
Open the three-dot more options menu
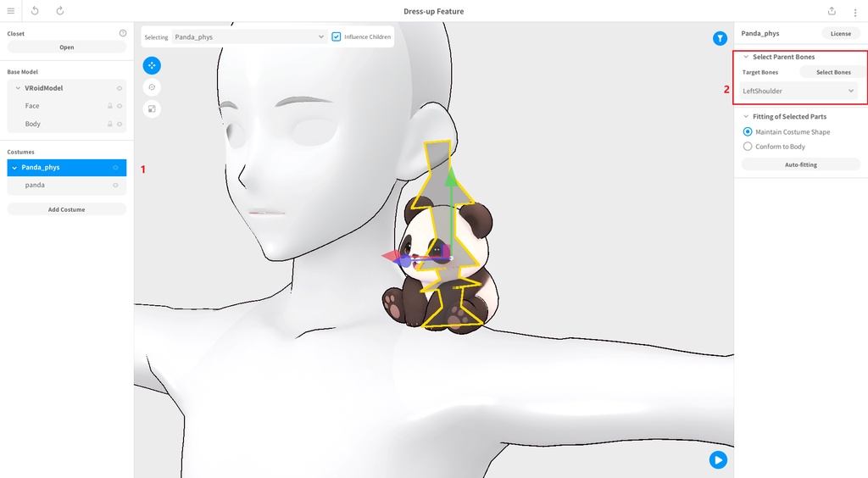(x=854, y=12)
